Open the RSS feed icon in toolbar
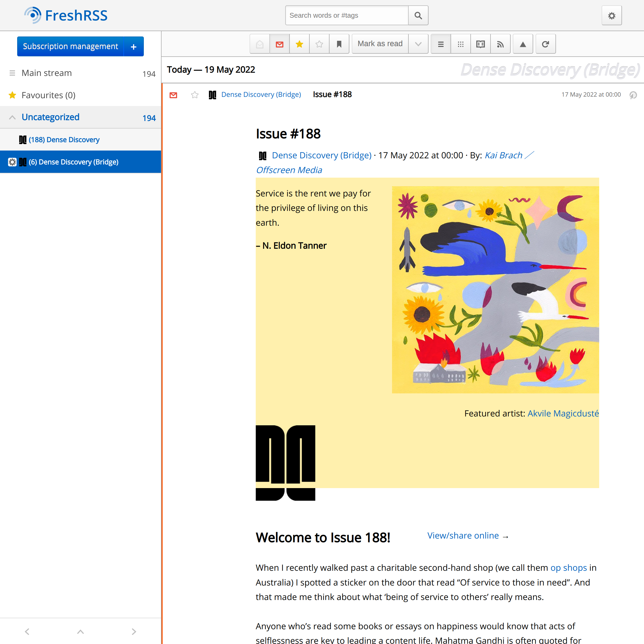Screen dimensions: 644x644 pos(500,44)
